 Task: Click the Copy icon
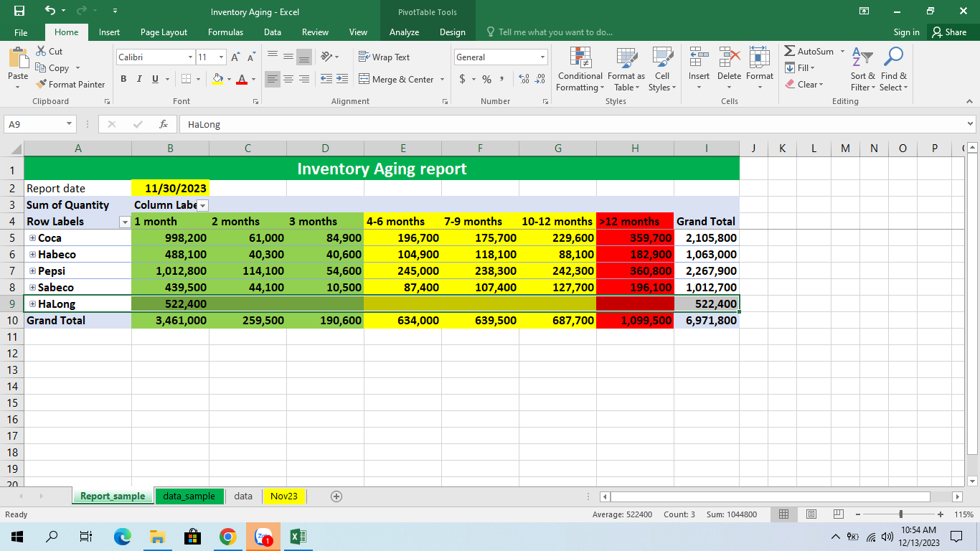pyautogui.click(x=40, y=68)
